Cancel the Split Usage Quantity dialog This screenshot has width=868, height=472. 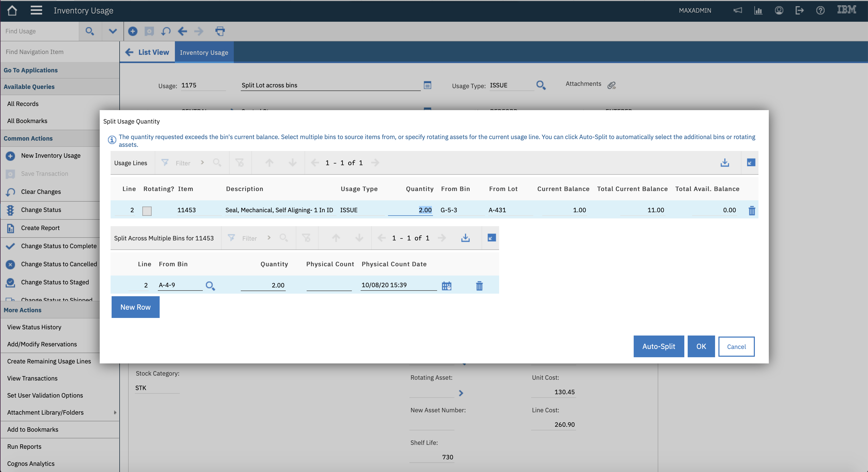736,347
